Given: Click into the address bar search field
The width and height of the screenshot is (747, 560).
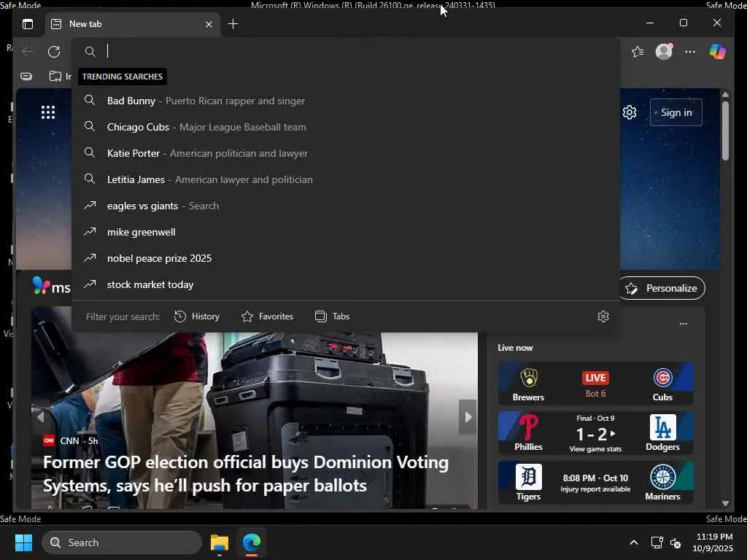Looking at the screenshot, I should pyautogui.click(x=346, y=51).
